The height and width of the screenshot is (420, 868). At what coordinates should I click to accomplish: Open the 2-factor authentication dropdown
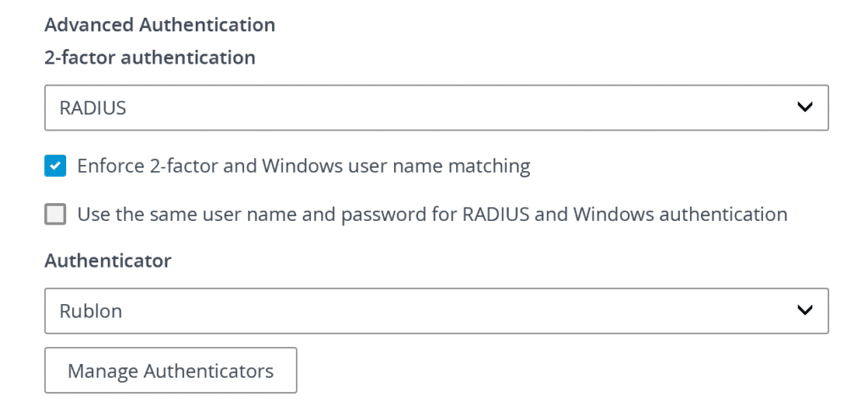436,108
